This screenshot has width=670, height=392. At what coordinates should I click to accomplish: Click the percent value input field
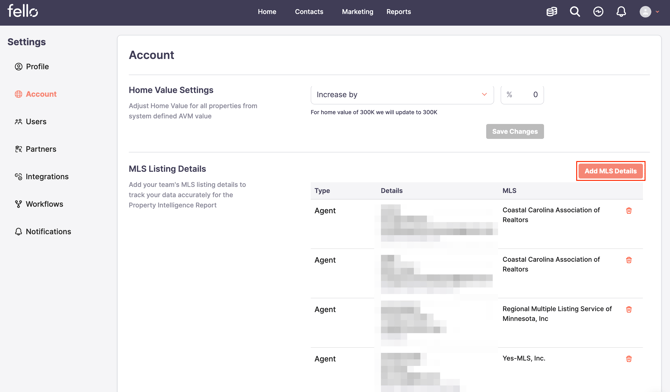[522, 94]
